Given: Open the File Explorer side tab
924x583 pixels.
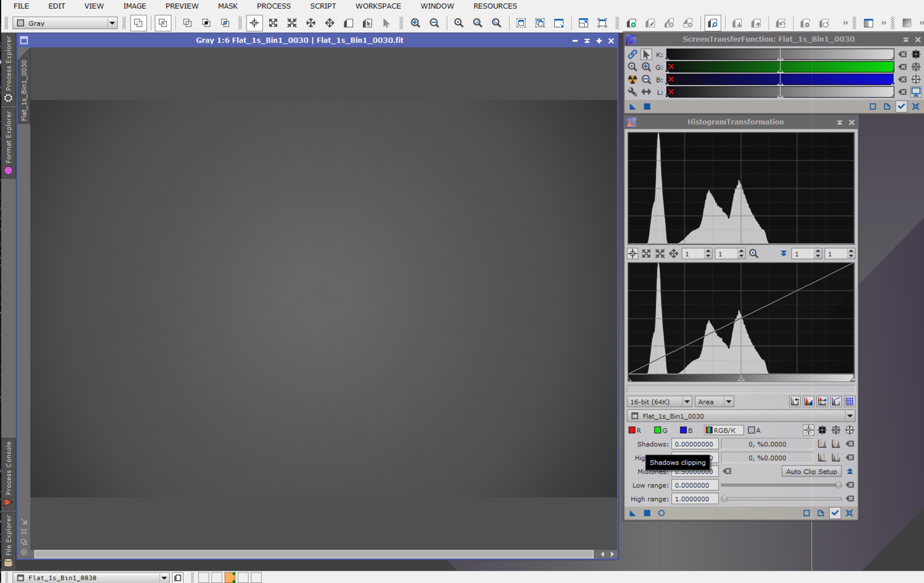Looking at the screenshot, I should tap(8, 541).
